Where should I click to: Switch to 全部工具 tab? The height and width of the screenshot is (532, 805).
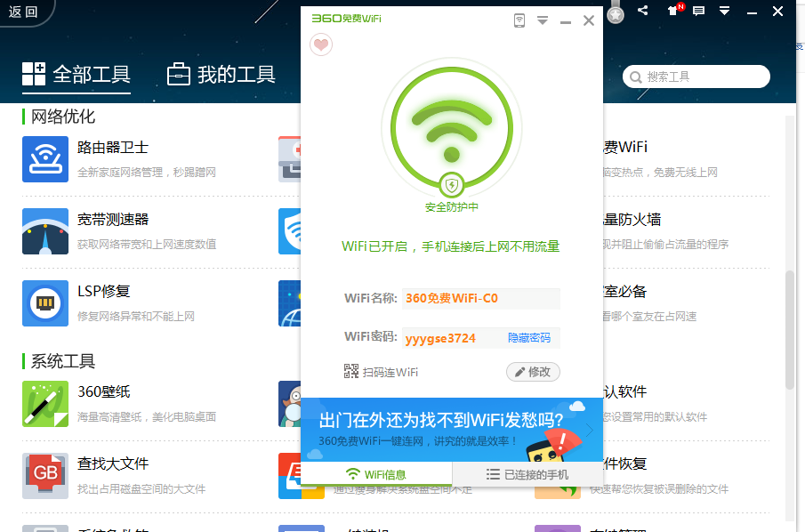tap(76, 75)
